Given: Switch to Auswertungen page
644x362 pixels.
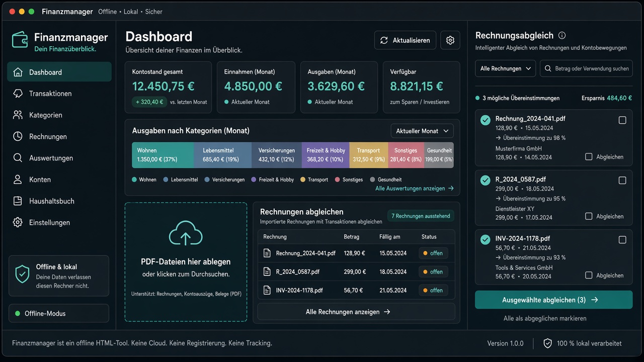Looking at the screenshot, I should 59,158.
